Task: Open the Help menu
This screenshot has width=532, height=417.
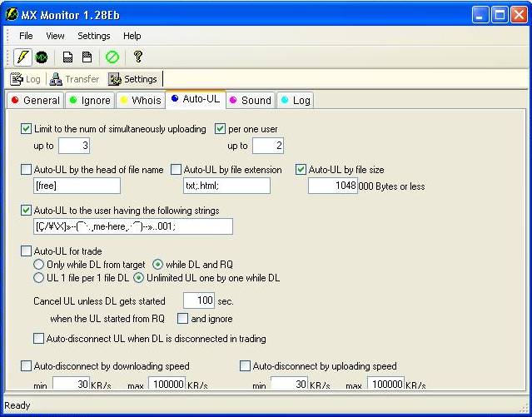Action: [x=132, y=36]
